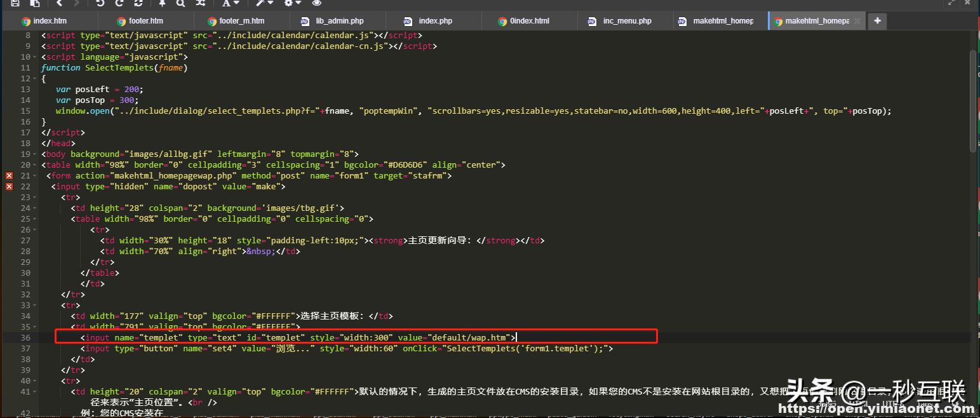Switch to the footer_m.htm tab
The image size is (980, 418).
(x=241, y=21)
